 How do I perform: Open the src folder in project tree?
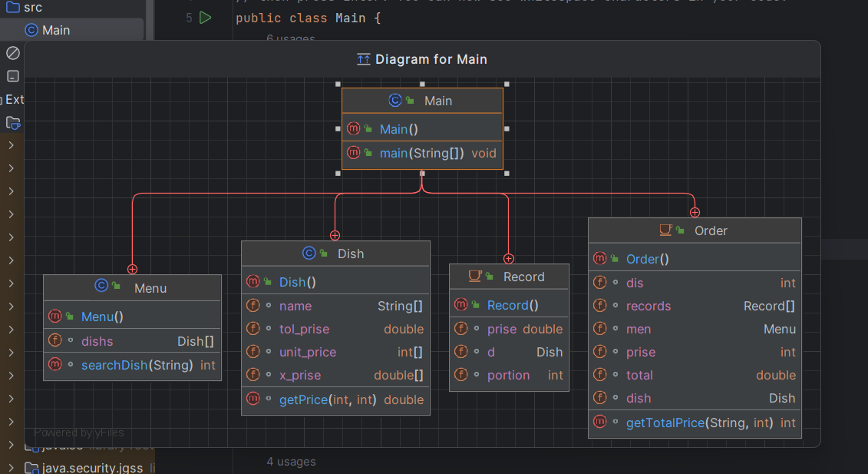click(x=32, y=7)
